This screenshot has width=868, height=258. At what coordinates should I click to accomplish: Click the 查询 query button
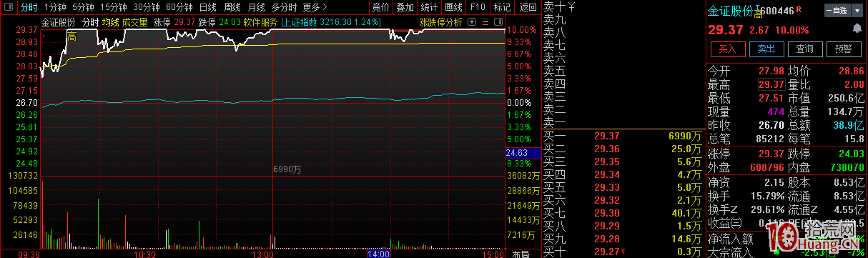click(x=804, y=49)
